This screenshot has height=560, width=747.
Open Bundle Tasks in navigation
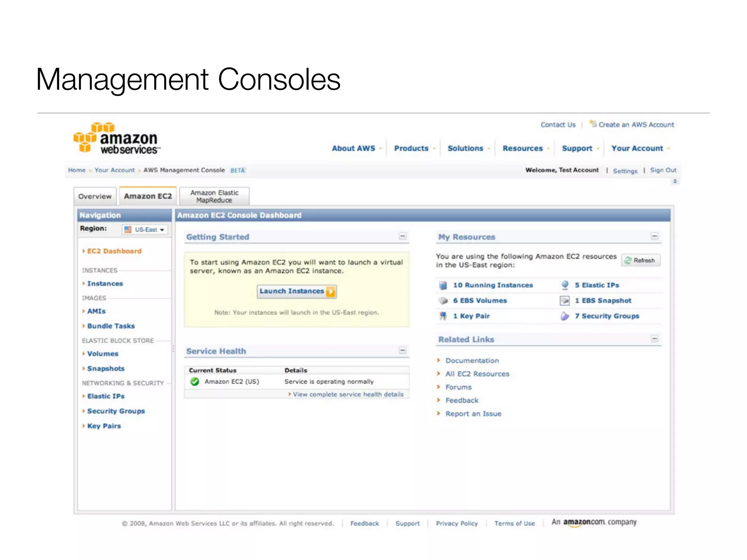111,326
